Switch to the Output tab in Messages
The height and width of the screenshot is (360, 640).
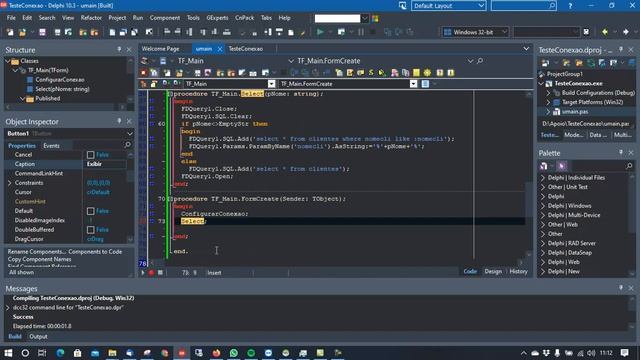(x=38, y=337)
